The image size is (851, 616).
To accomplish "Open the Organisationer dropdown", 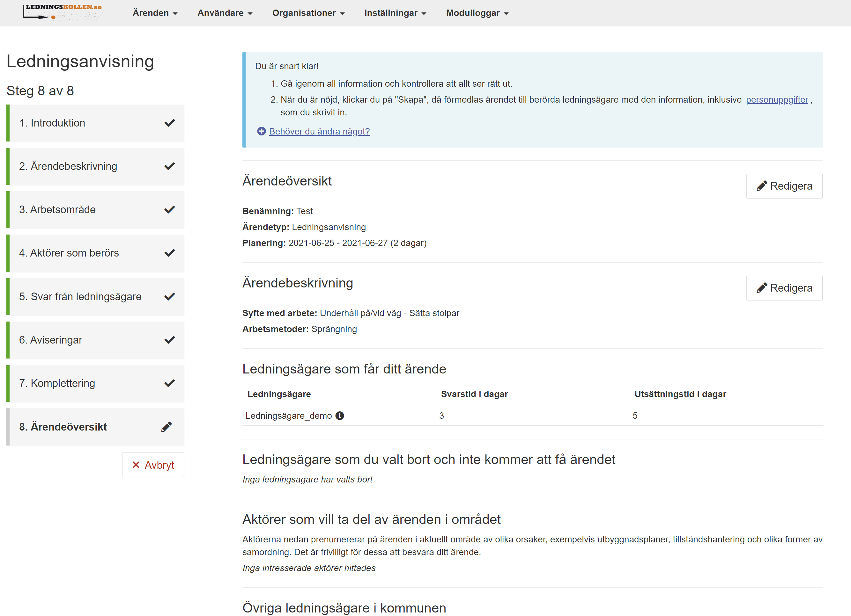I will [308, 13].
